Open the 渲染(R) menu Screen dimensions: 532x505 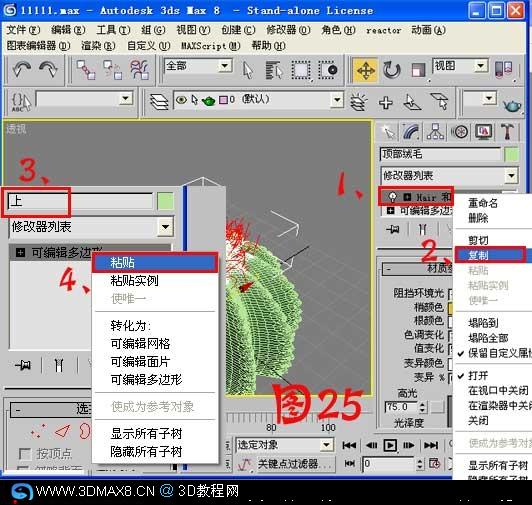tap(98, 45)
